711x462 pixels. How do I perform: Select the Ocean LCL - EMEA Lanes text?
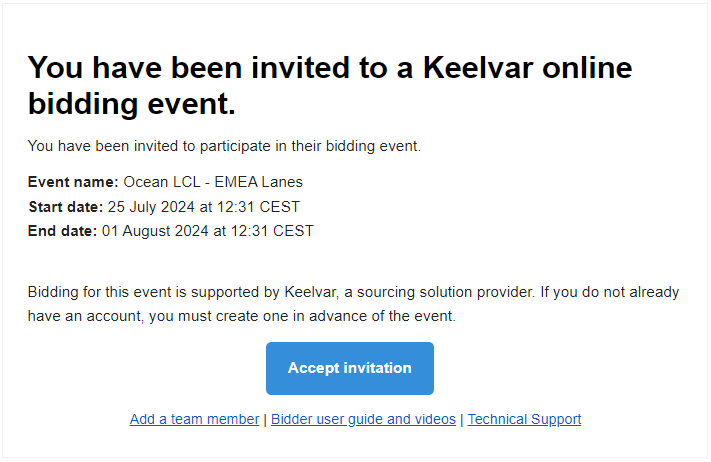(x=213, y=182)
